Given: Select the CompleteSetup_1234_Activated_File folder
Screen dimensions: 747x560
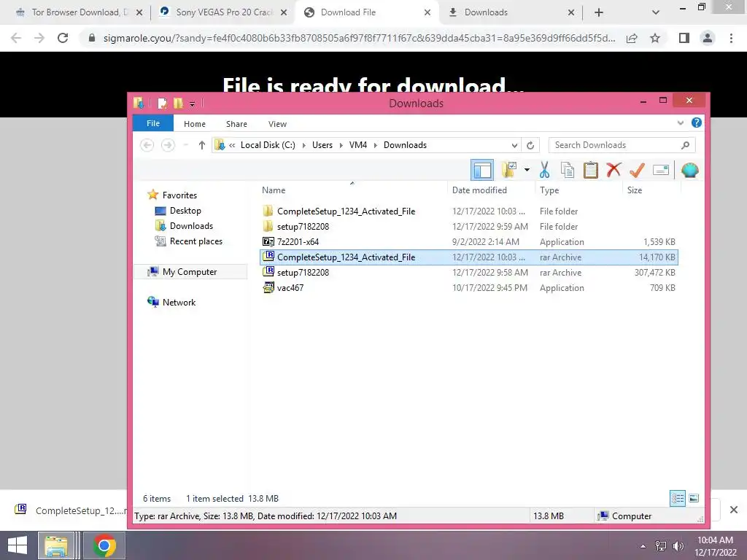Looking at the screenshot, I should click(469, 211).
